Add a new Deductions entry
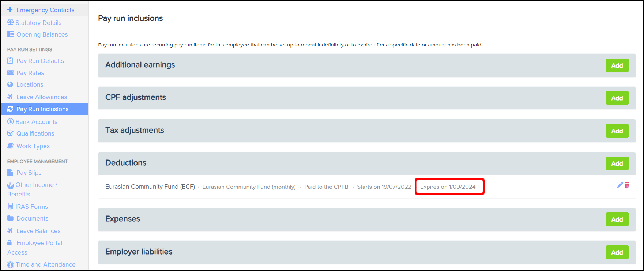The image size is (644, 271). [617, 163]
